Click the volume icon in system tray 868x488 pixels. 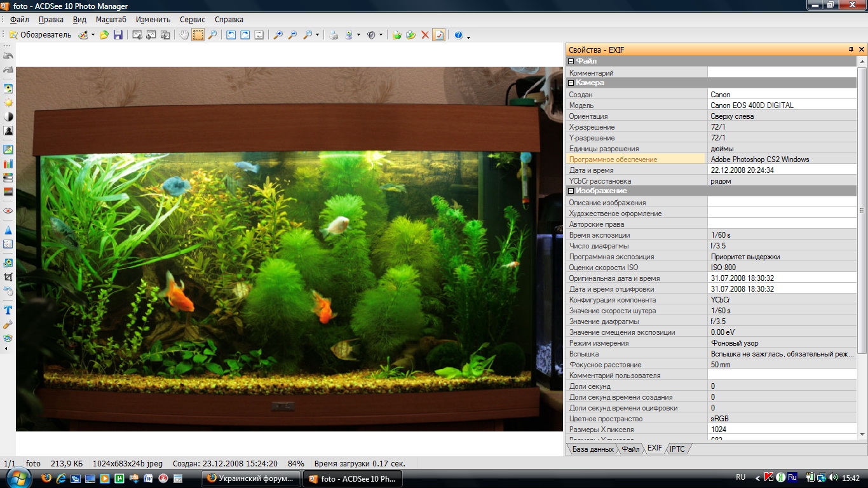click(x=832, y=477)
